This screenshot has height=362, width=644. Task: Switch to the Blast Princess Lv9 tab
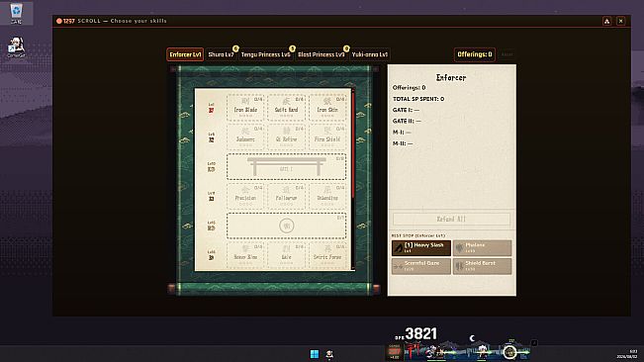[322, 54]
